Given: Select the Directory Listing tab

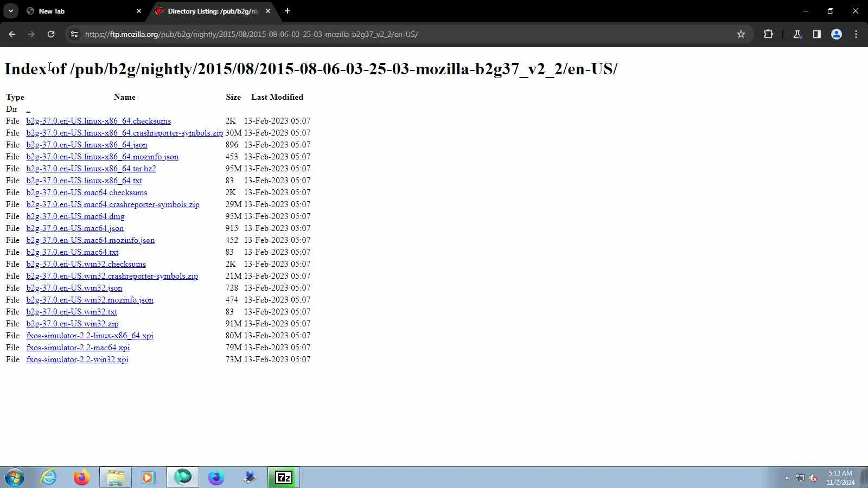Looking at the screenshot, I should [x=213, y=11].
